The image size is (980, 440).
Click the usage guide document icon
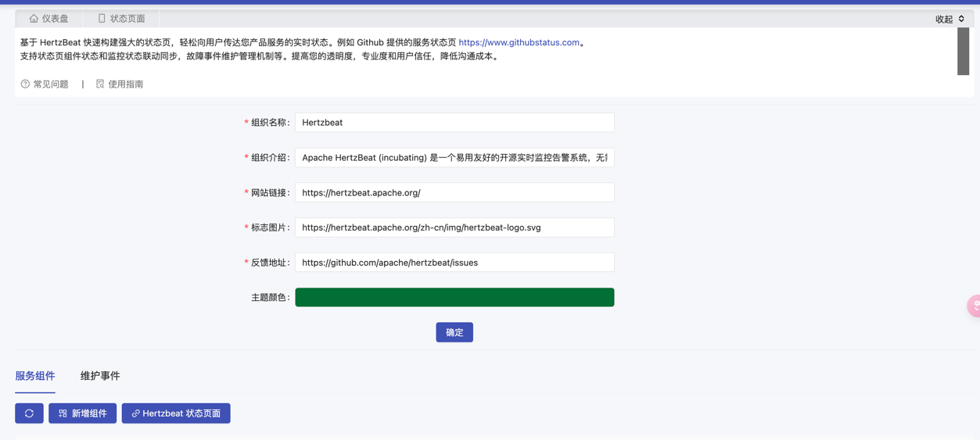100,84
